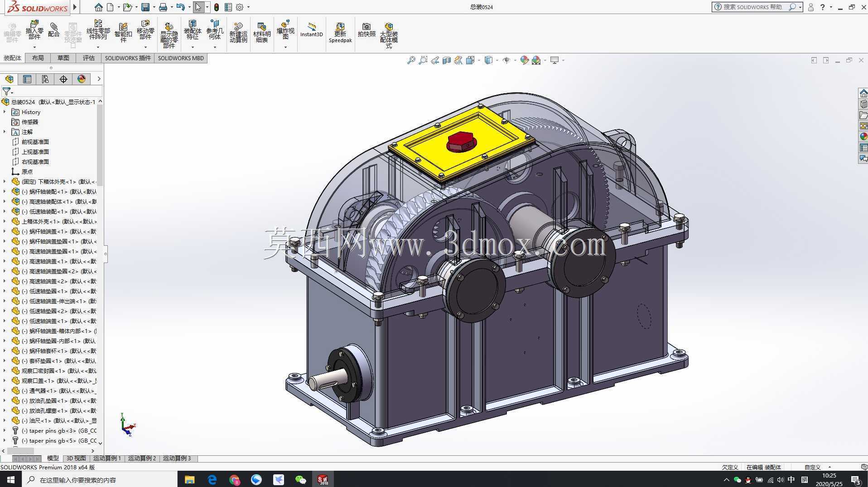
Task: Toggle Large Assembly Mode (大型装配体模式)
Action: [389, 35]
